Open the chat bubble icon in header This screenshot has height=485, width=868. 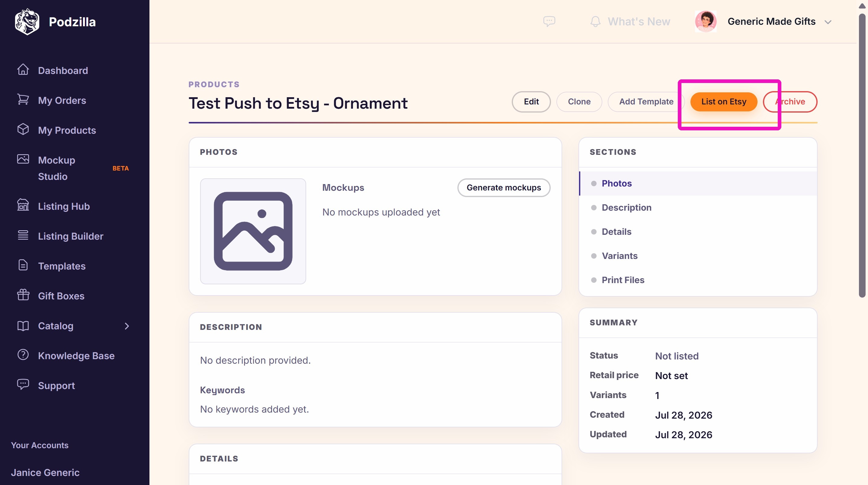549,21
